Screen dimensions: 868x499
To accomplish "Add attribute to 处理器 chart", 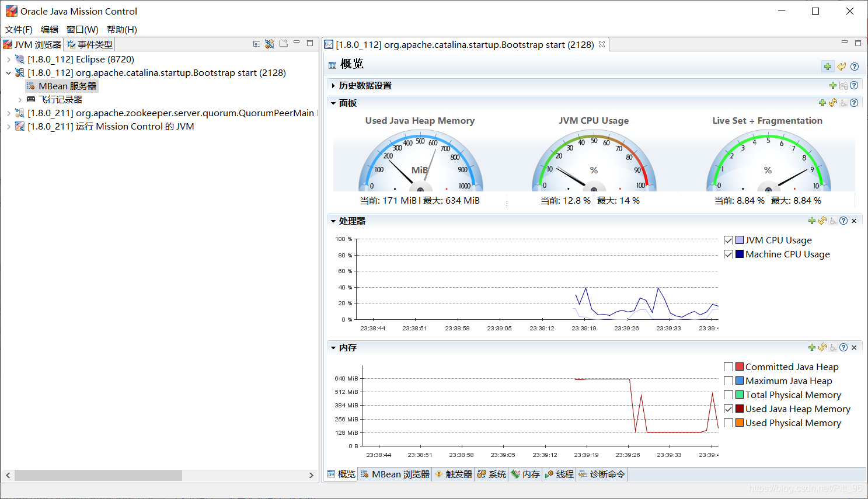I will click(812, 221).
